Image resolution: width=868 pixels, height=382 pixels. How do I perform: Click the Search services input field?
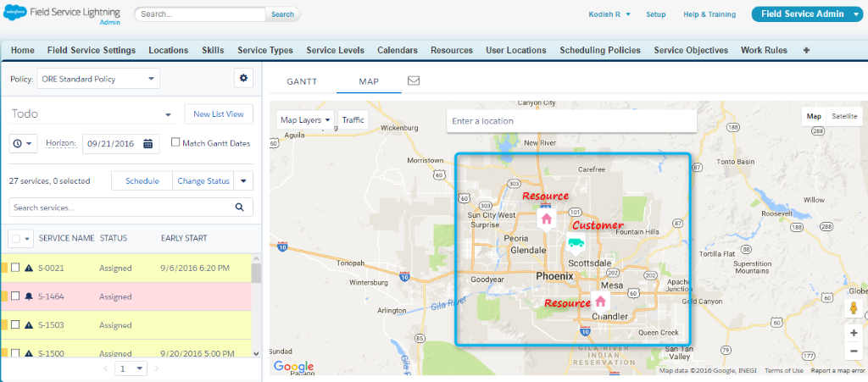131,208
